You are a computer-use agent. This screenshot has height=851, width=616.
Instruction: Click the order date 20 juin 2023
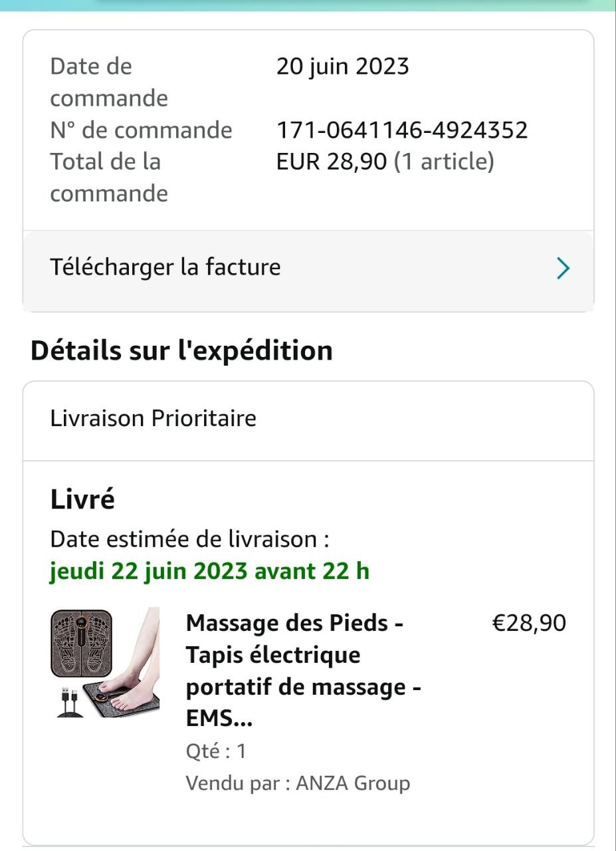[x=342, y=66]
